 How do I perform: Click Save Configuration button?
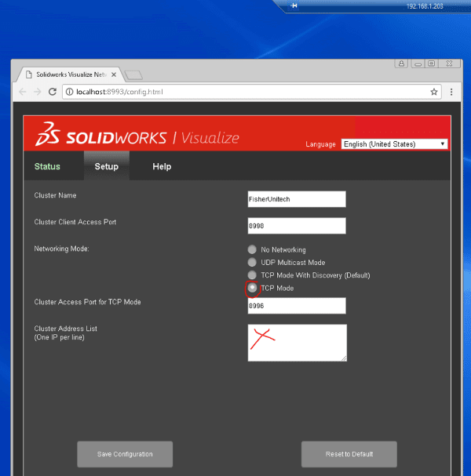tap(125, 454)
